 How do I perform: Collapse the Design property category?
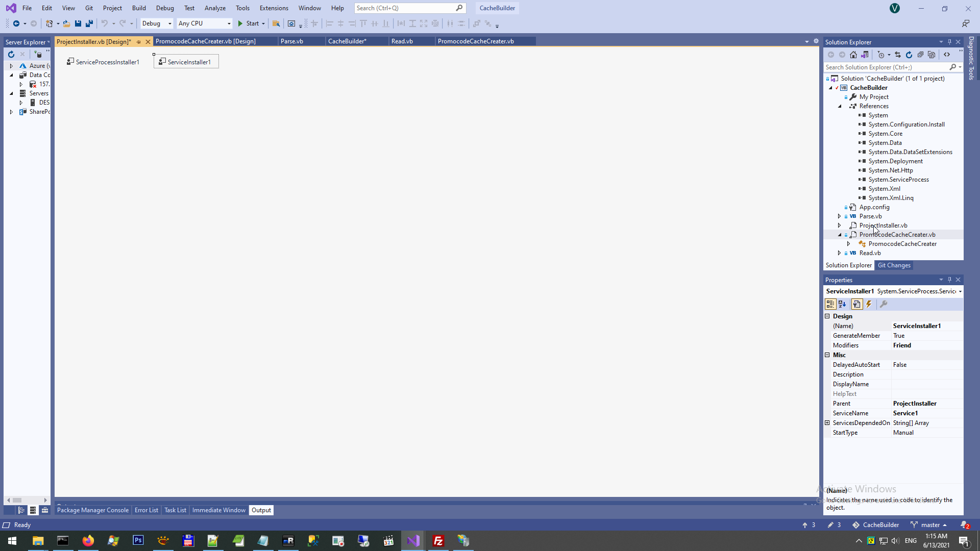(827, 316)
